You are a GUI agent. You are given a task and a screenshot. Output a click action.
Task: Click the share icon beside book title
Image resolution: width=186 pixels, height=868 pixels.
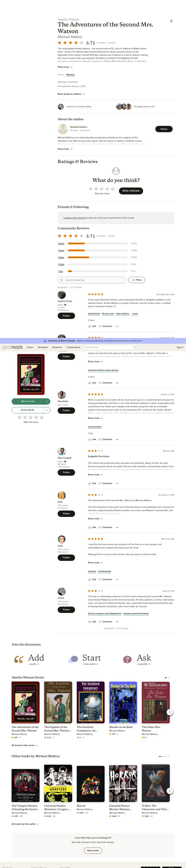[x=171, y=21]
